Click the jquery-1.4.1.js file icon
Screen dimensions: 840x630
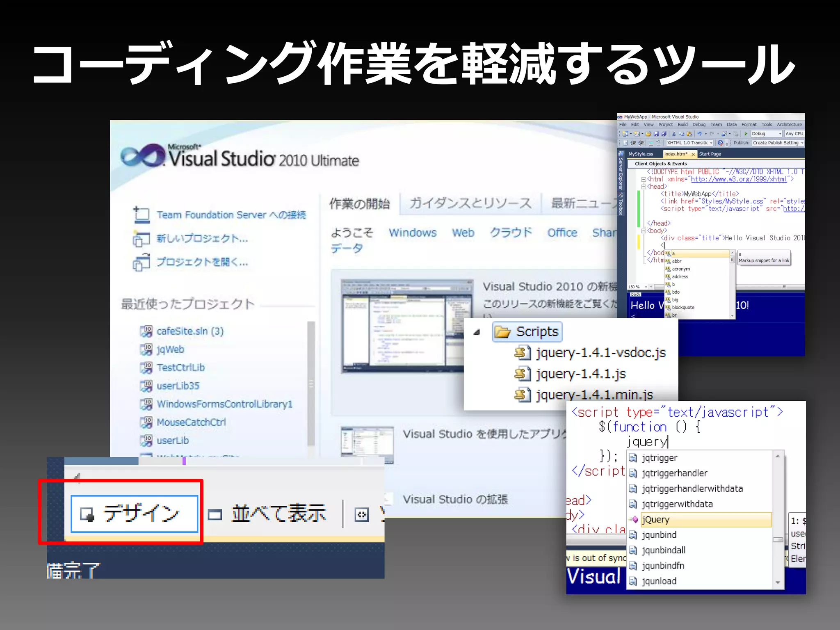click(x=523, y=374)
